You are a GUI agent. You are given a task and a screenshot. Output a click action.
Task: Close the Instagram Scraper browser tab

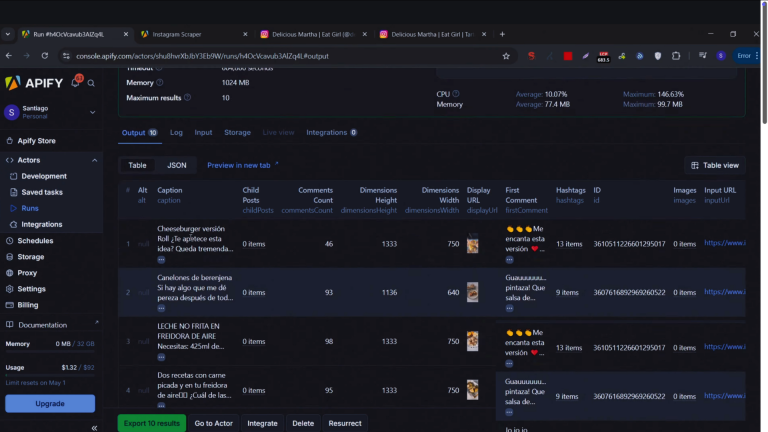tap(245, 34)
